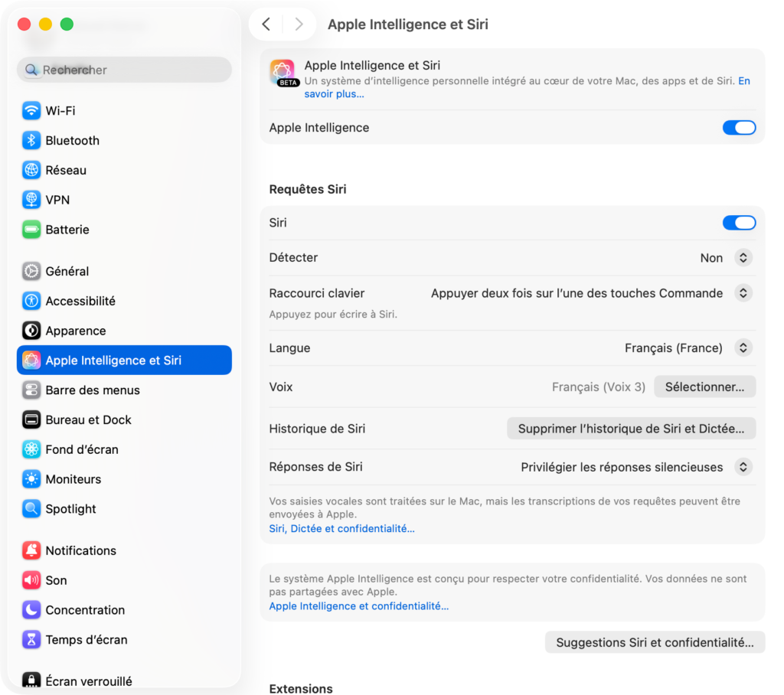Turn off the Siri toggle
The height and width of the screenshot is (695, 784).
pyautogui.click(x=739, y=223)
